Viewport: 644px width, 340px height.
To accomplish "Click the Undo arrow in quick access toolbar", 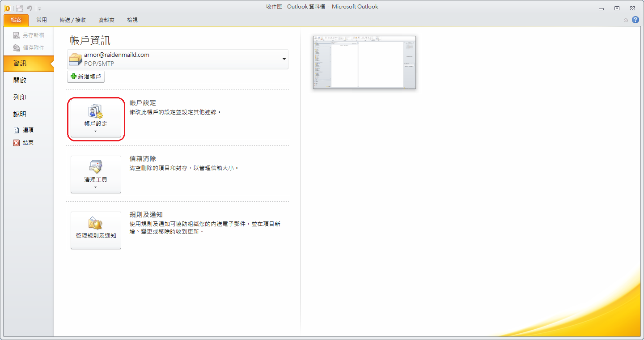I will coord(30,8).
